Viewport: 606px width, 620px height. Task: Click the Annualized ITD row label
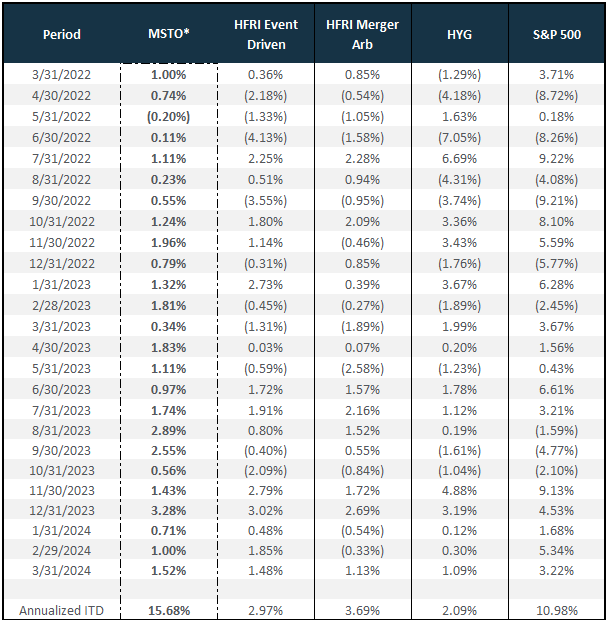pyautogui.click(x=61, y=611)
